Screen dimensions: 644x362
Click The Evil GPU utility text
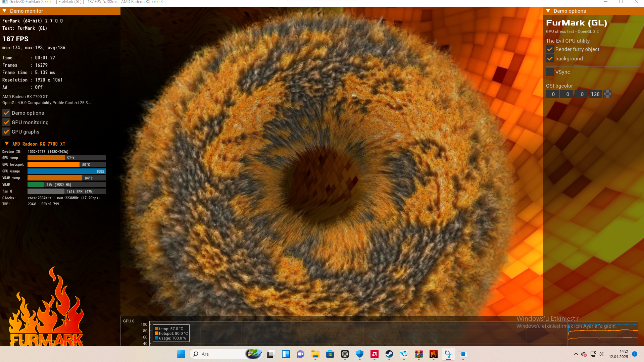[x=568, y=41]
